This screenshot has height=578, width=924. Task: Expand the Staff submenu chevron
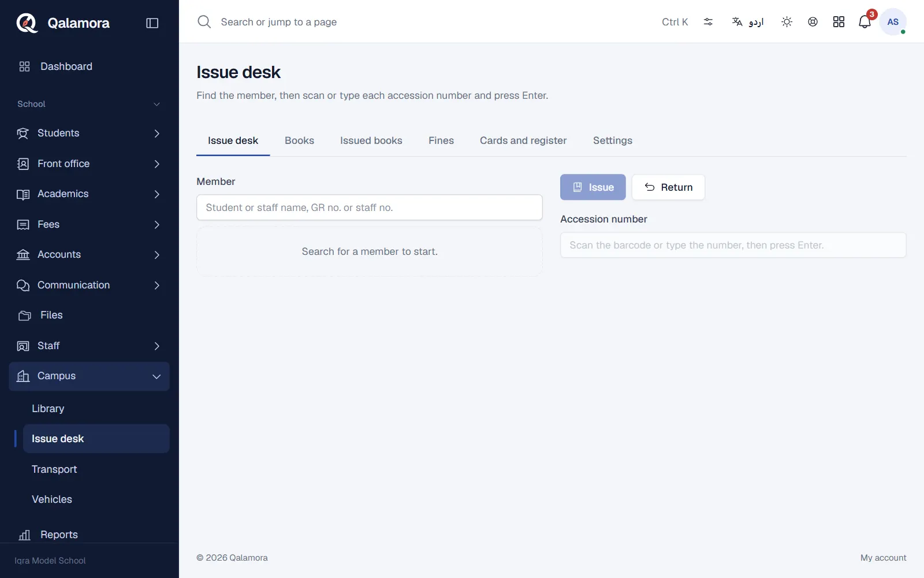click(157, 346)
